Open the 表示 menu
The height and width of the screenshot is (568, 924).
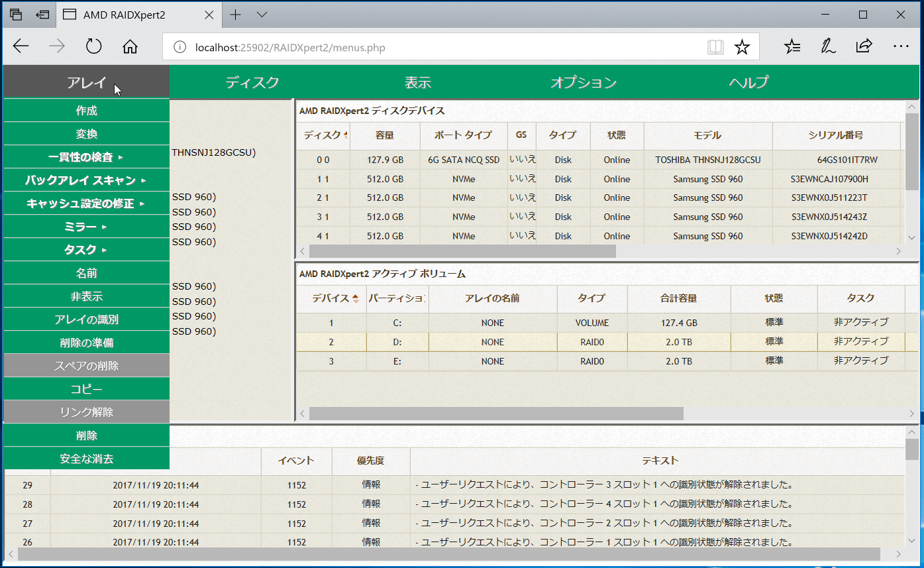[x=418, y=83]
